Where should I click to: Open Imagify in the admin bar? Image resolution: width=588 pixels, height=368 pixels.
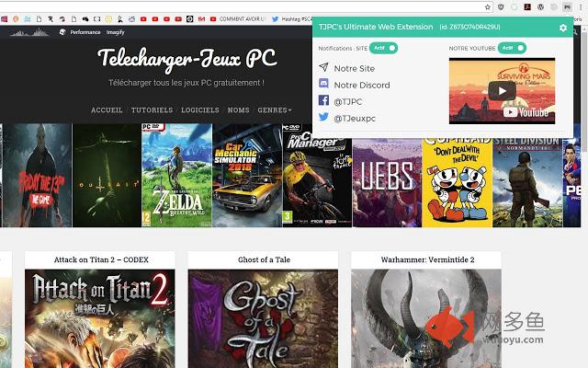(x=115, y=32)
